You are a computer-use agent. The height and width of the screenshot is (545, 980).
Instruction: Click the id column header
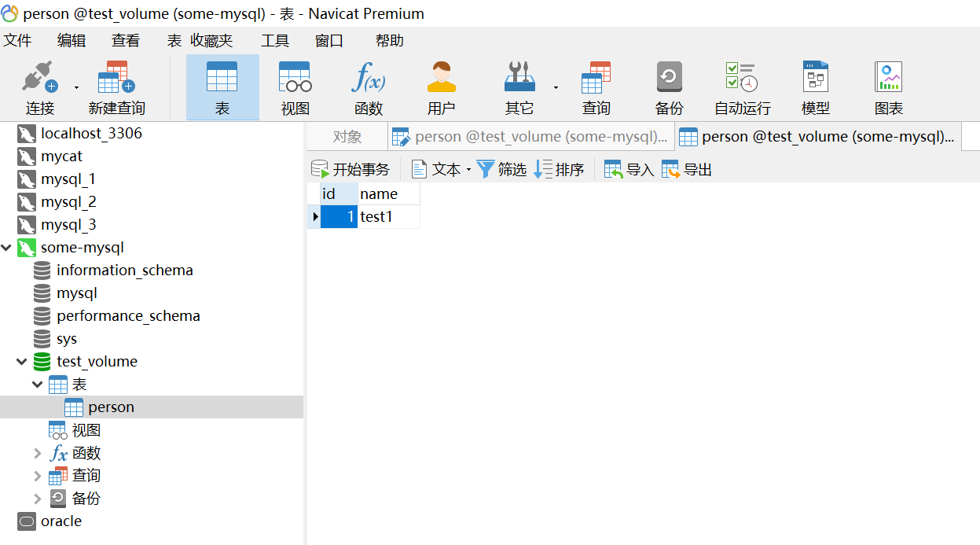tap(339, 193)
